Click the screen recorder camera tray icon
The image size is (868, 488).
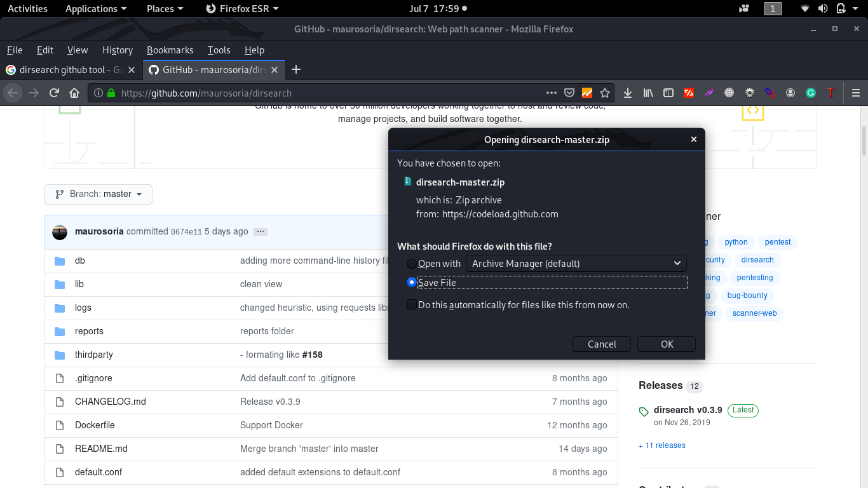pyautogui.click(x=744, y=9)
